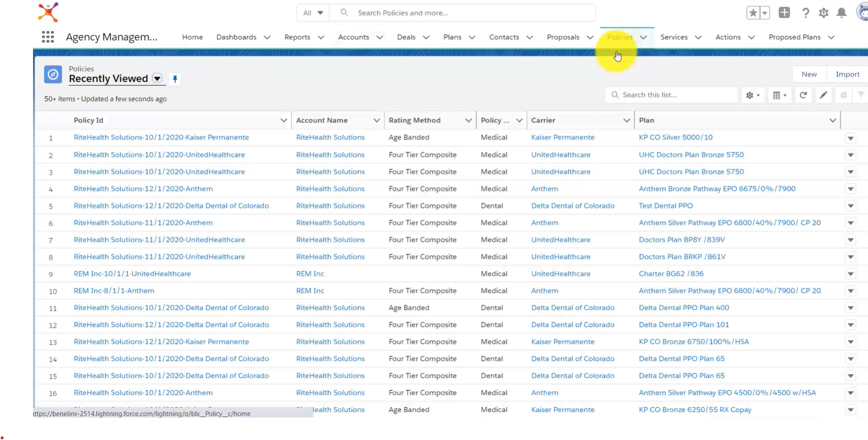Click the Import button
This screenshot has height=440, width=868.
coord(847,74)
